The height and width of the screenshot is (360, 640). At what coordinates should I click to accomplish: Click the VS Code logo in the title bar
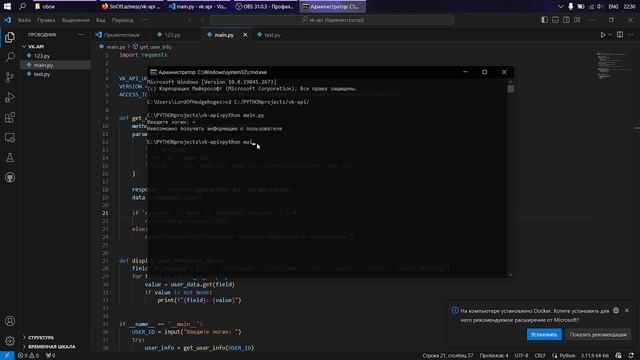click(x=8, y=20)
